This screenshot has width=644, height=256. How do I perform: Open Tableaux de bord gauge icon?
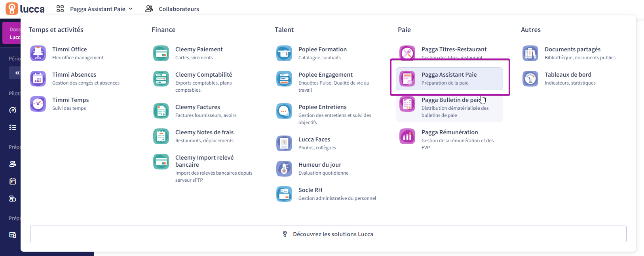(x=530, y=79)
